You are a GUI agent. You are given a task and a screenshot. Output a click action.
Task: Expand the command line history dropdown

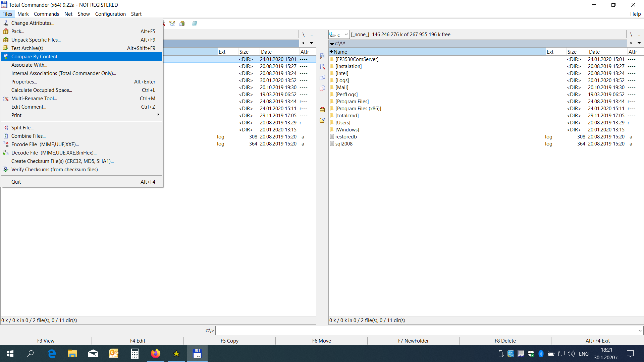click(x=640, y=330)
